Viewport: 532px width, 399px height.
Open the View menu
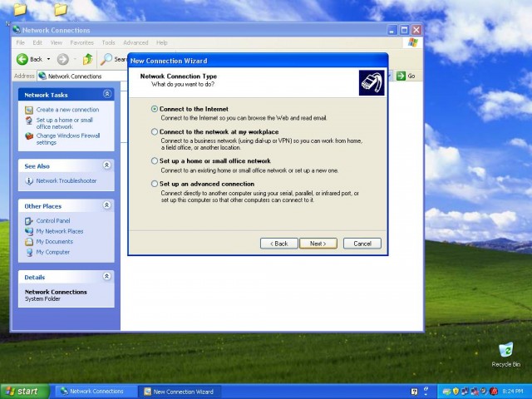point(57,42)
